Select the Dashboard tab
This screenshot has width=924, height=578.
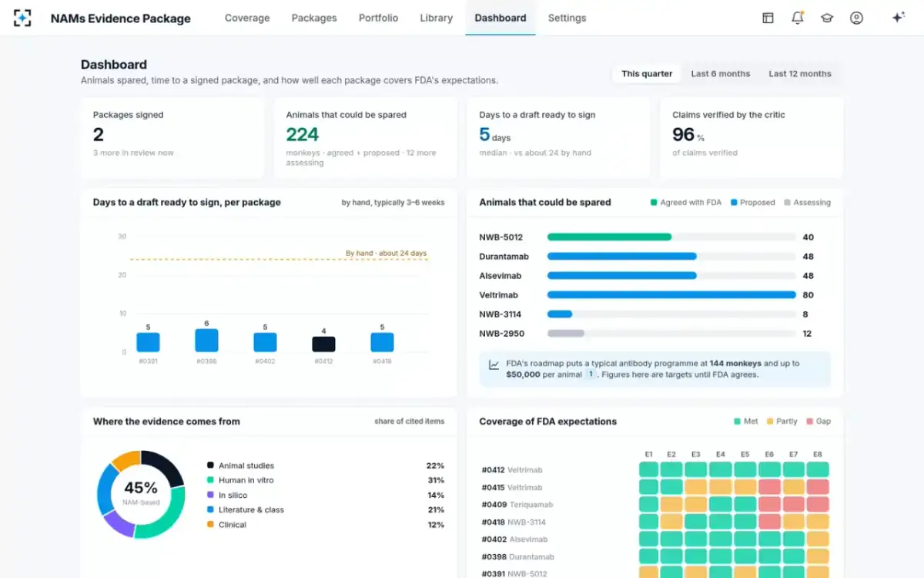point(500,18)
